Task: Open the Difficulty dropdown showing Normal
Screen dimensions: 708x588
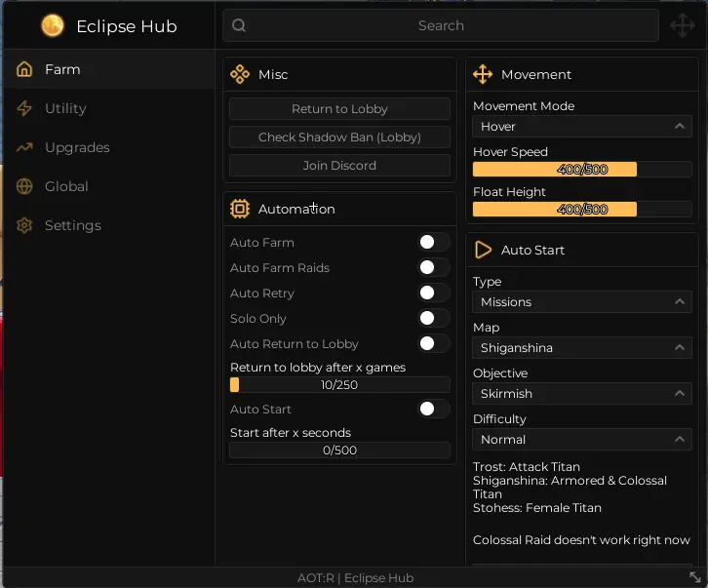Action: 582,440
